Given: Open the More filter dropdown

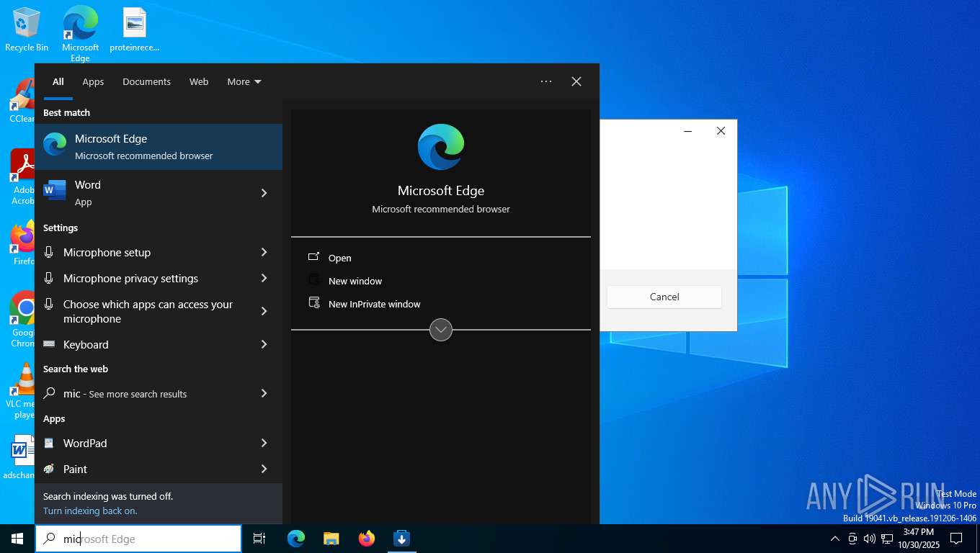Looking at the screenshot, I should point(244,81).
